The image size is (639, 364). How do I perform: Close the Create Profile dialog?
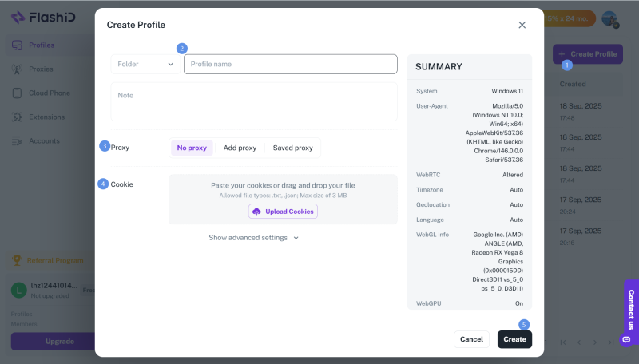click(x=522, y=25)
